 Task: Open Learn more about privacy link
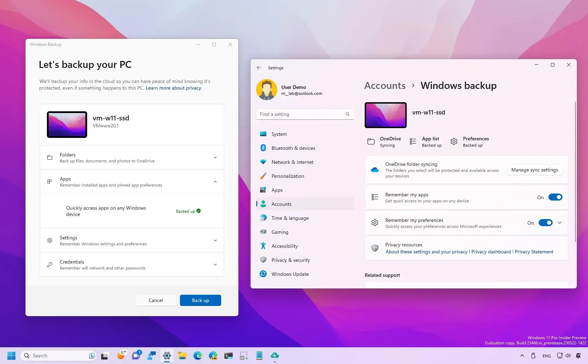[174, 88]
